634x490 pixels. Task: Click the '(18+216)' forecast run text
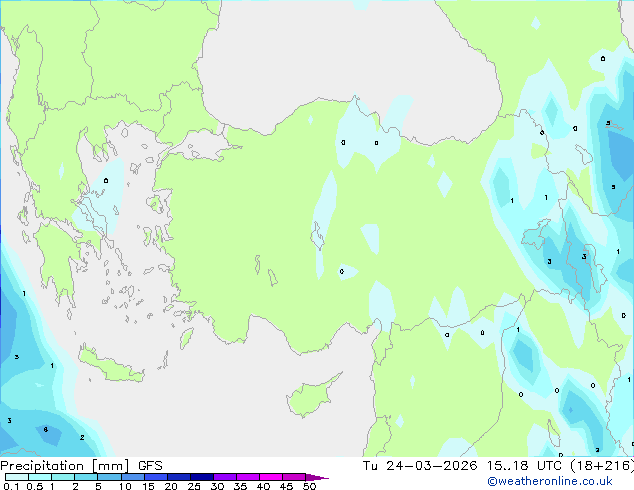pyautogui.click(x=602, y=466)
